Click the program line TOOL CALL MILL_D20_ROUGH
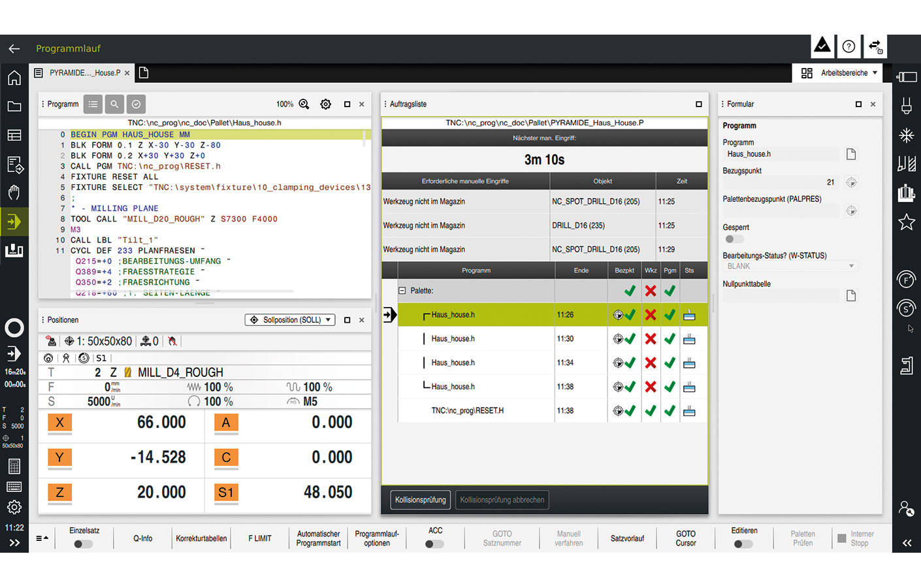 click(x=174, y=219)
